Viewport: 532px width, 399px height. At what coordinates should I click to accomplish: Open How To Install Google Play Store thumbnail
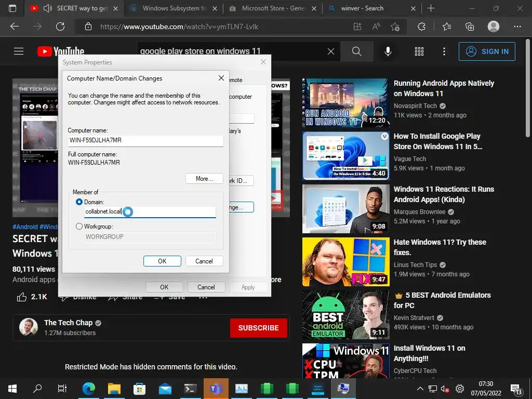tap(345, 156)
